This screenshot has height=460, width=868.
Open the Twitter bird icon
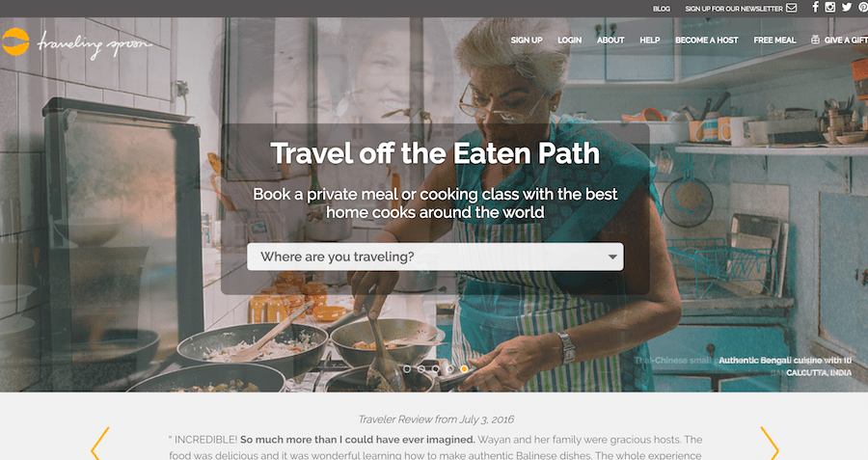point(847,7)
